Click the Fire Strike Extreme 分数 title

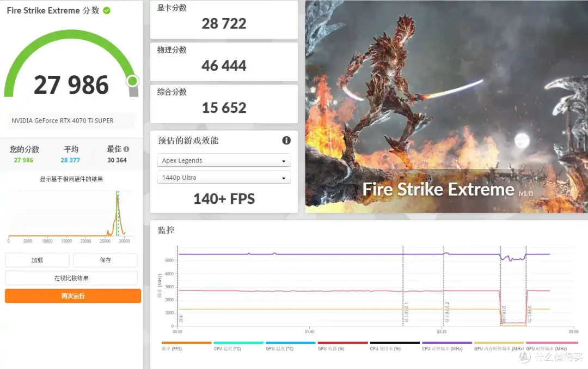53,10
